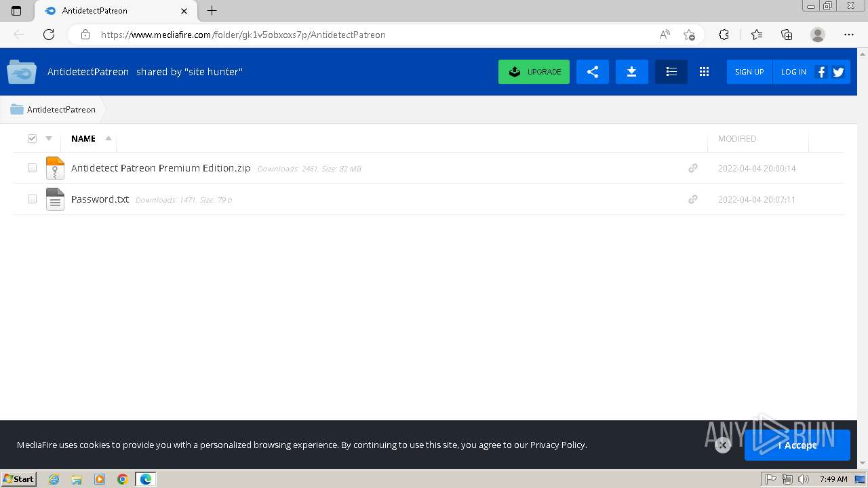Image resolution: width=868 pixels, height=488 pixels.
Task: Activate read aloud icon in address bar
Action: pos(665,35)
